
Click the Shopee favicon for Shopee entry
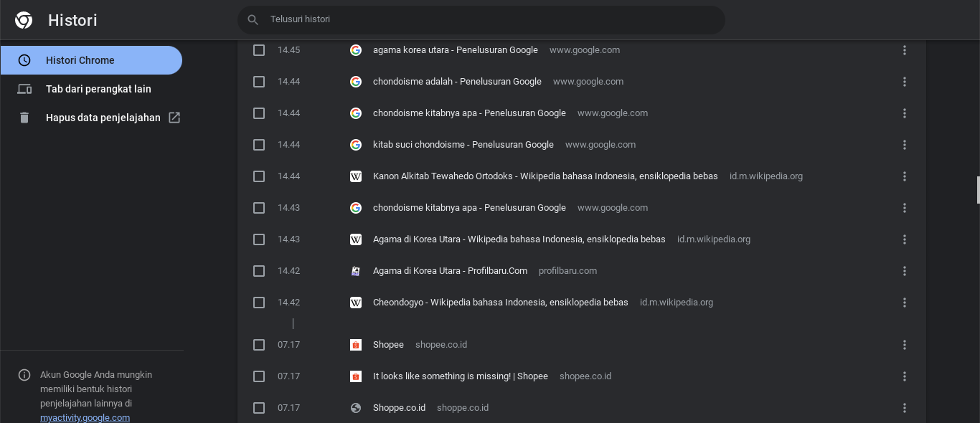(356, 345)
